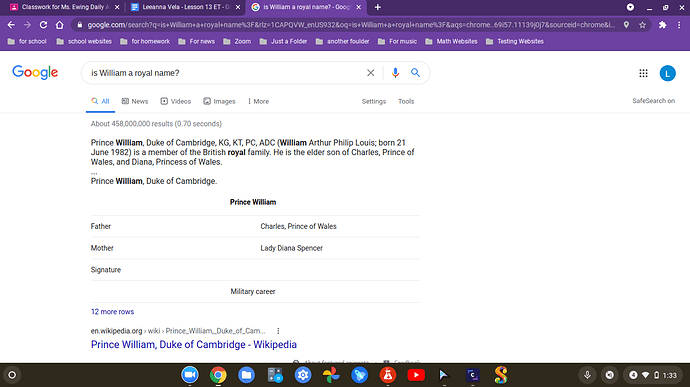Image resolution: width=690 pixels, height=387 pixels.
Task: Open status tray showing time 1:33
Action: coord(652,375)
